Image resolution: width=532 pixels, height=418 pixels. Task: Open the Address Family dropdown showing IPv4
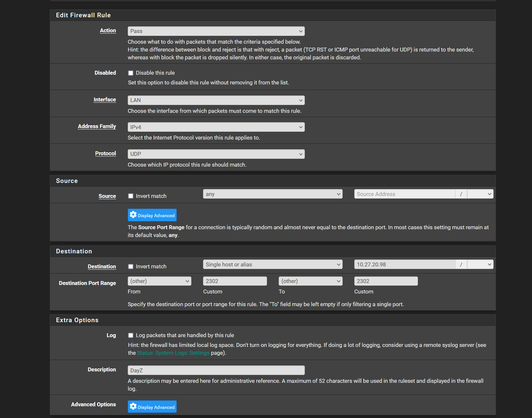coord(216,127)
